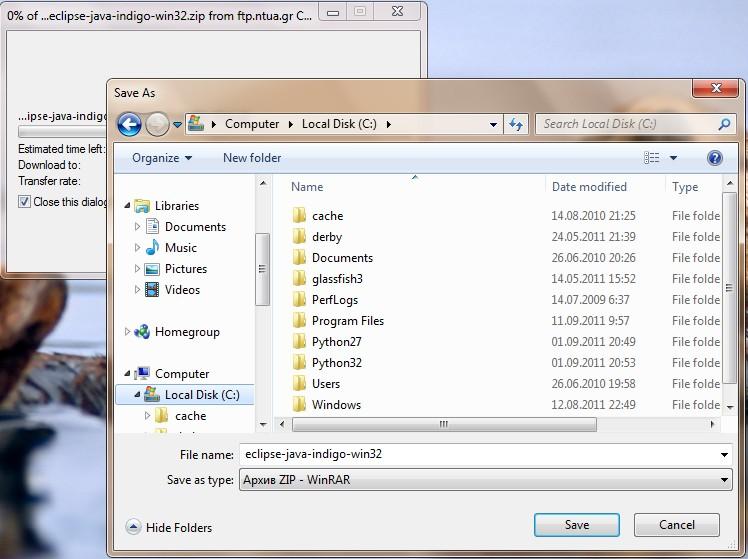Click the glassfish3 folder icon

coord(299,279)
